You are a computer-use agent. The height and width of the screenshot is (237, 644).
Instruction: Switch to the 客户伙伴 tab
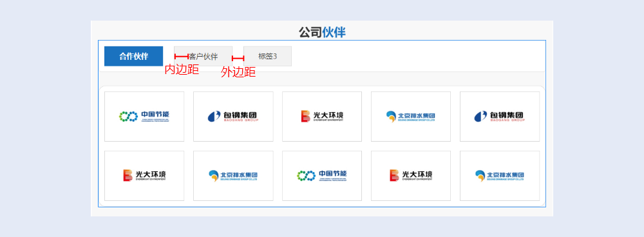204,56
